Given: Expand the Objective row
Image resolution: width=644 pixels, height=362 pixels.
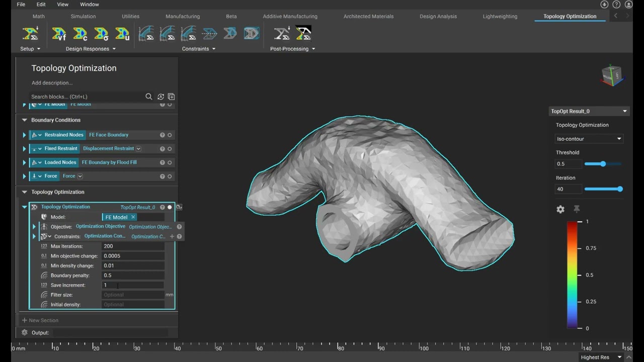Looking at the screenshot, I should pyautogui.click(x=34, y=227).
